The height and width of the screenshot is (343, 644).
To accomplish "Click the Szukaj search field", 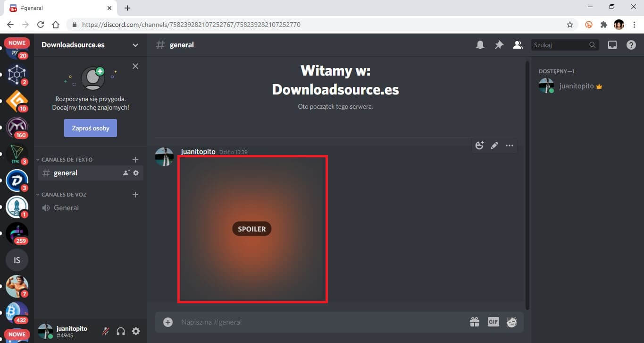I will point(565,45).
